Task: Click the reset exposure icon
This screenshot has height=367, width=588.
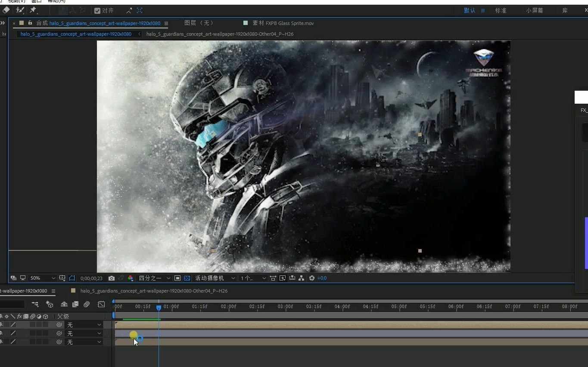Action: [x=312, y=278]
